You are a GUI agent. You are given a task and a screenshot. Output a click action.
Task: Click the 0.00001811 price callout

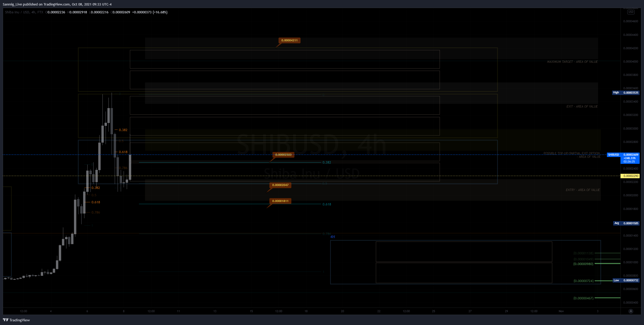(280, 201)
